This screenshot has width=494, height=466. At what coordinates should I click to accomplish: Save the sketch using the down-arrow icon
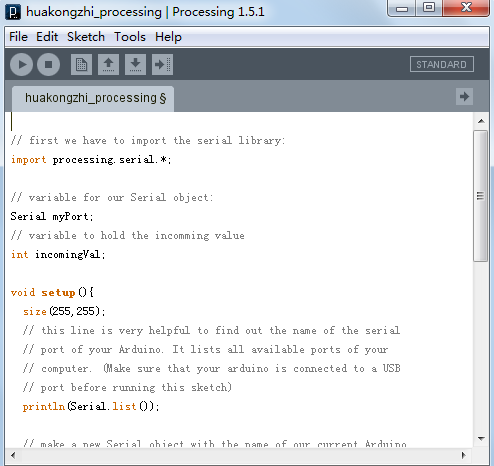(x=135, y=64)
